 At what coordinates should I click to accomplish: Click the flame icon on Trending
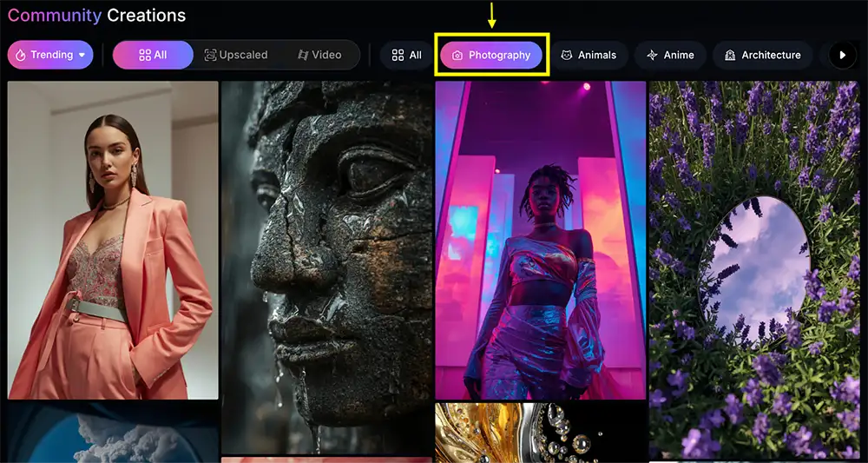21,55
